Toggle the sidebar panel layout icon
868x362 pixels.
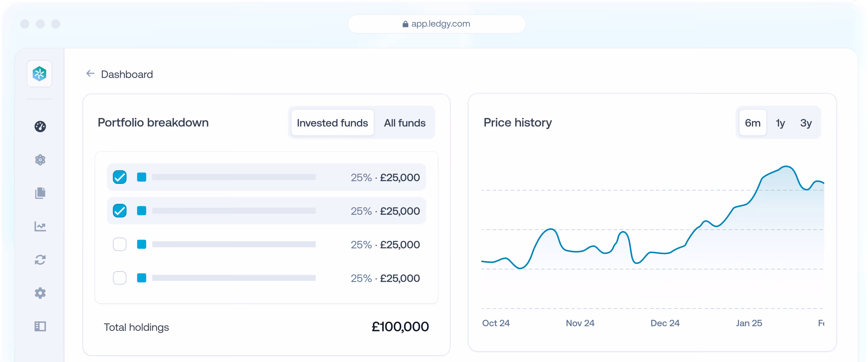(40, 326)
